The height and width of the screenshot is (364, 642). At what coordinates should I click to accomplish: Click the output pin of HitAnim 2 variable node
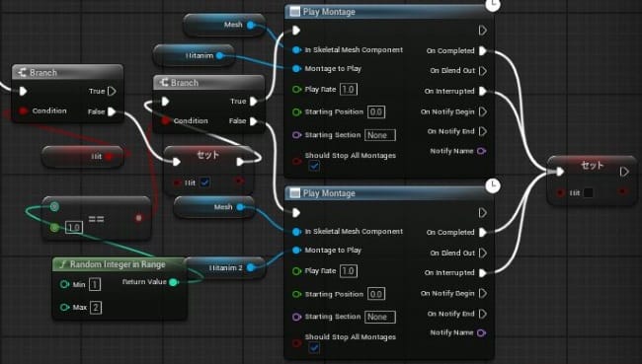(x=251, y=267)
